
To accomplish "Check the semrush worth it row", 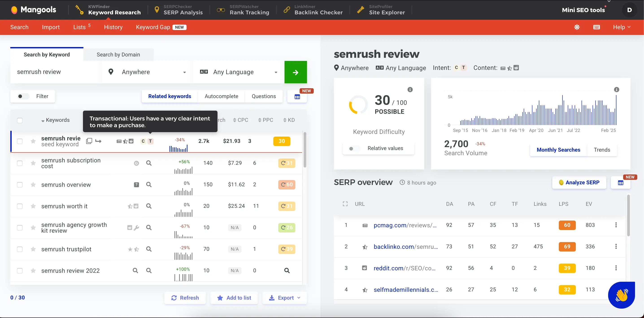I will pos(20,206).
